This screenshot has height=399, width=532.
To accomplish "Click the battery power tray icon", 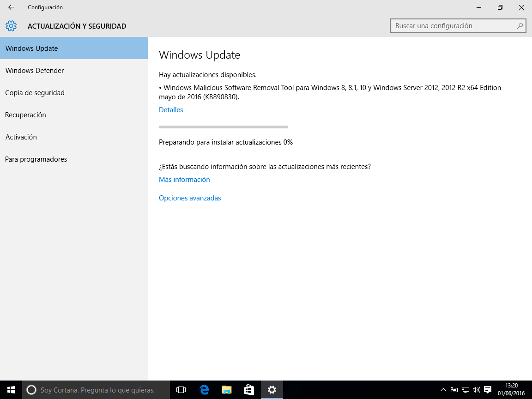I will click(454, 390).
